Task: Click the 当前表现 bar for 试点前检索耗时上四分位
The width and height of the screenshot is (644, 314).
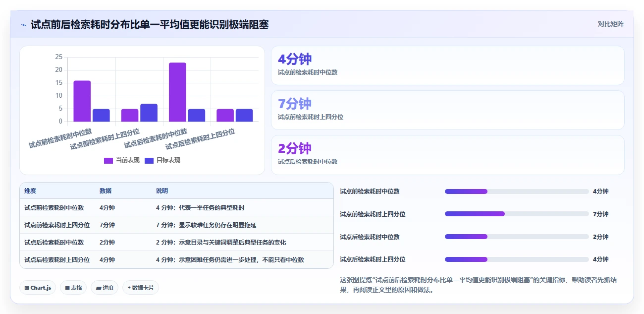Action: (x=130, y=115)
